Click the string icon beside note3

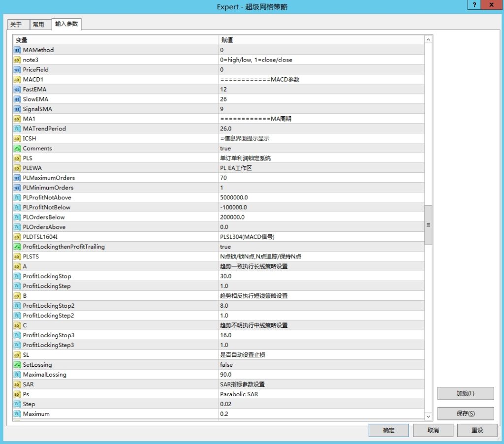pyautogui.click(x=17, y=60)
